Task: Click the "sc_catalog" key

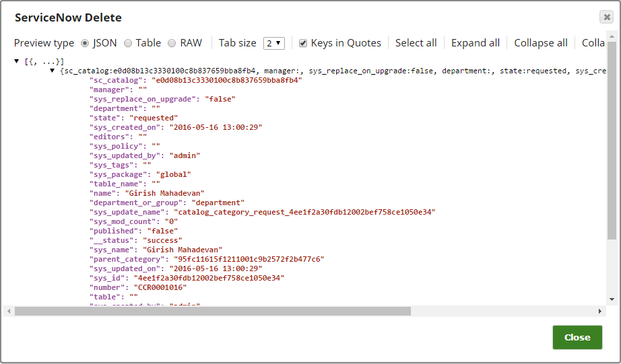Action: pos(116,80)
